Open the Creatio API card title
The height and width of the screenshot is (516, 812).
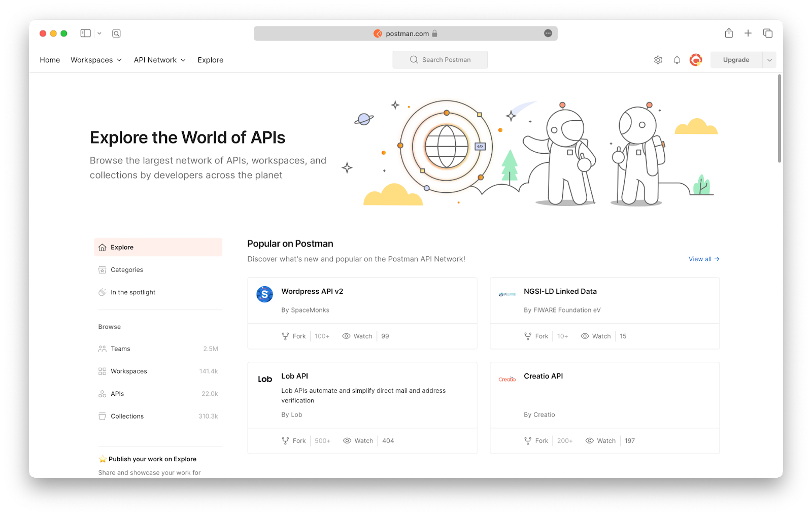544,376
